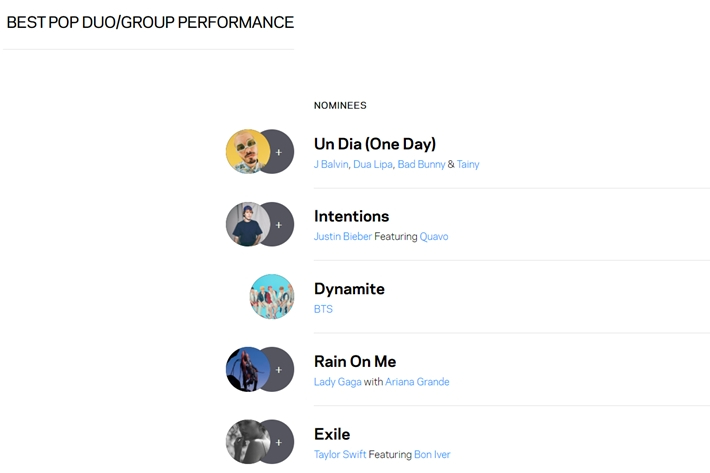Expand artists plus icon for Exile
Viewport: 710px width, 473px height.
pyautogui.click(x=278, y=442)
